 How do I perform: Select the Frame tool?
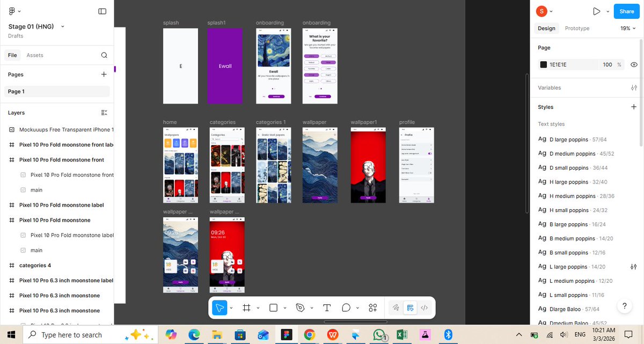247,308
